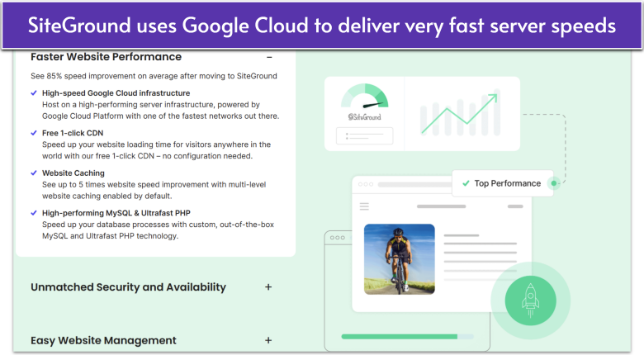The width and height of the screenshot is (644, 355).
Task: Click input box below SiteGround gauge
Action: 365,135
